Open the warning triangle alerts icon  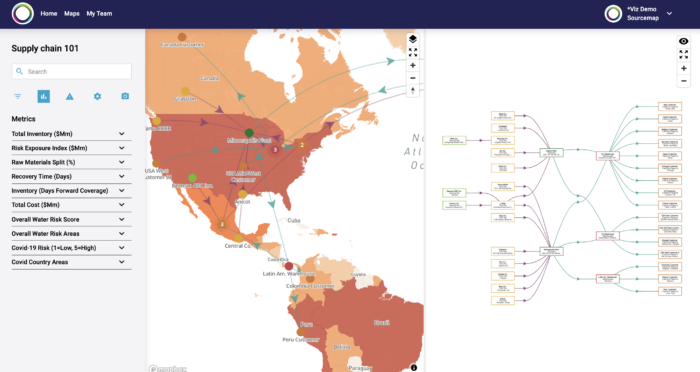click(x=70, y=96)
